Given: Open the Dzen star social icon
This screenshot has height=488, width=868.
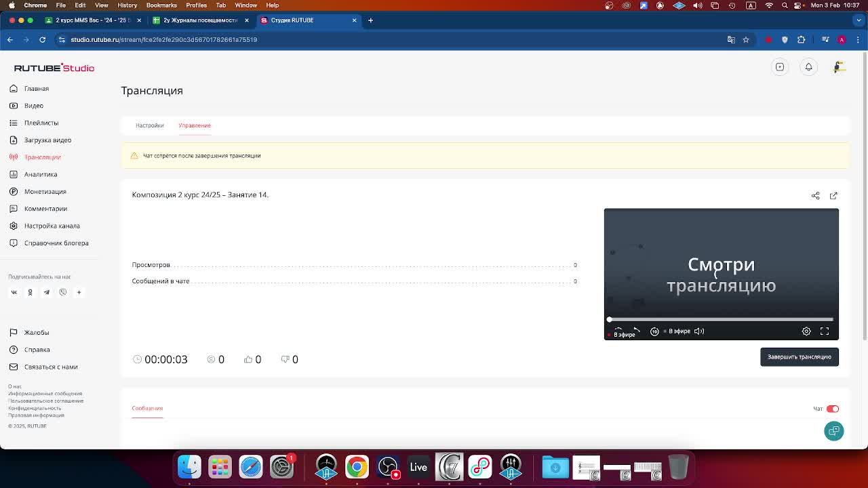Looking at the screenshot, I should [x=79, y=292].
